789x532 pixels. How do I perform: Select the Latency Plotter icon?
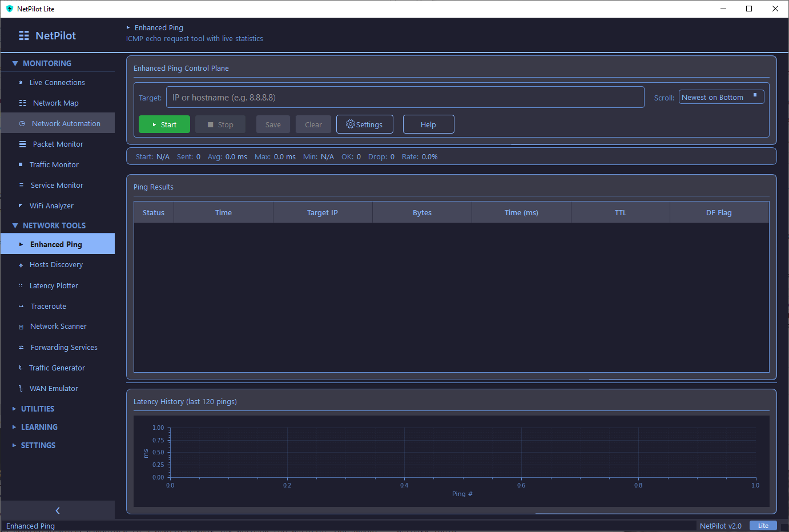[x=22, y=285]
